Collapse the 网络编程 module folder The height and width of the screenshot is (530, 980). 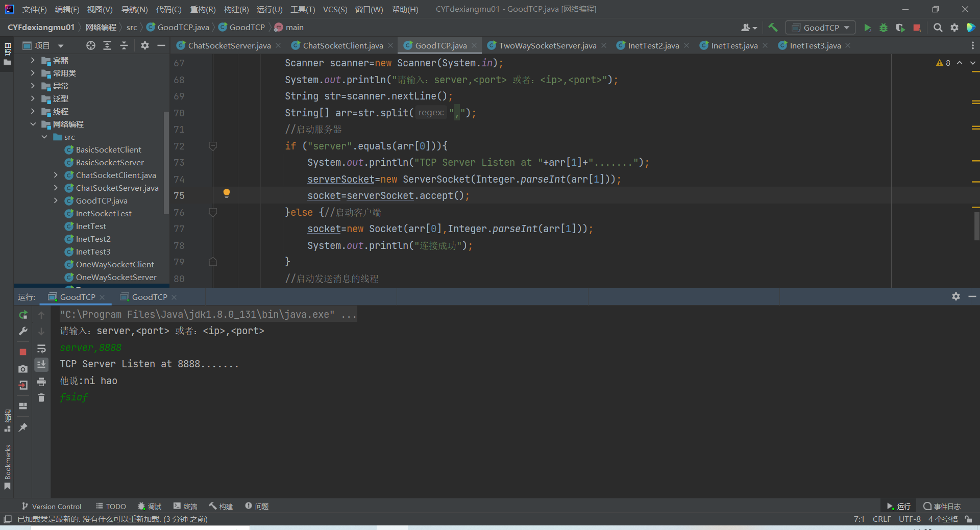coord(33,124)
